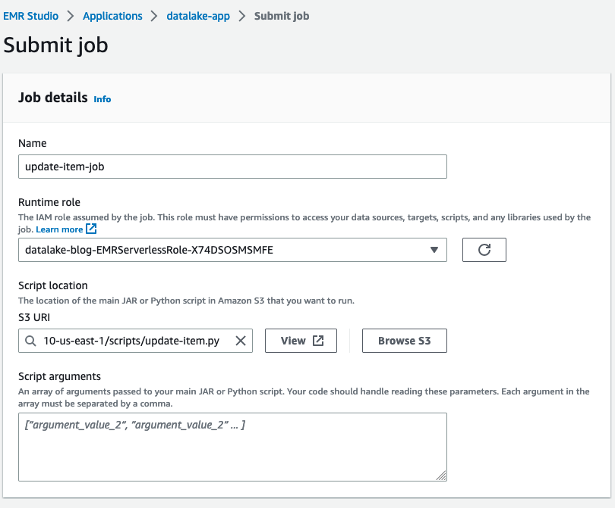Focus the job Name input field
615x508 pixels.
click(x=232, y=167)
